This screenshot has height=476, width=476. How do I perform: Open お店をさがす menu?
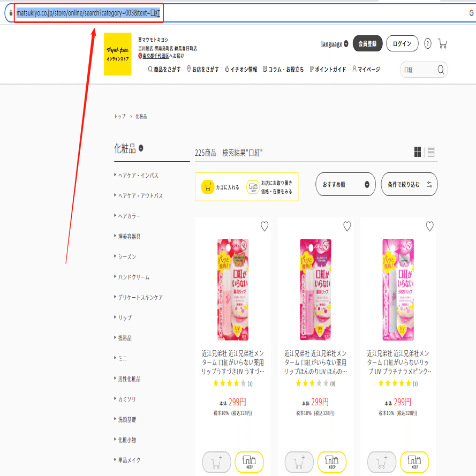point(203,70)
